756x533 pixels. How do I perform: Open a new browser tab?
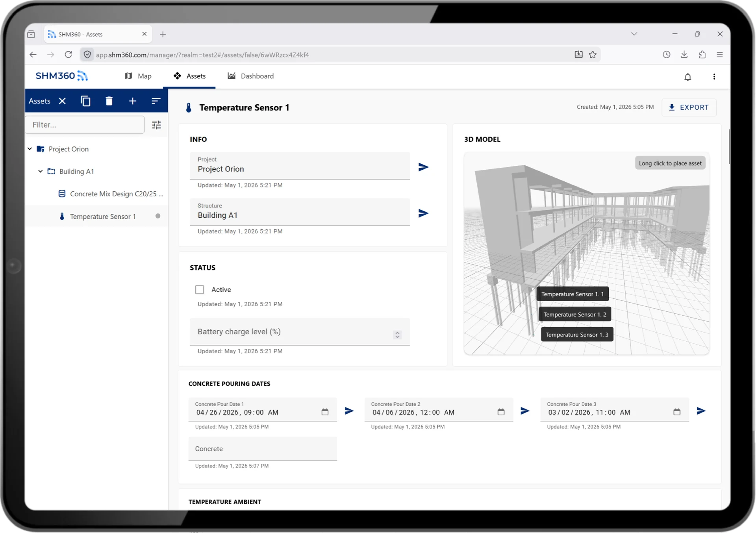pyautogui.click(x=163, y=34)
